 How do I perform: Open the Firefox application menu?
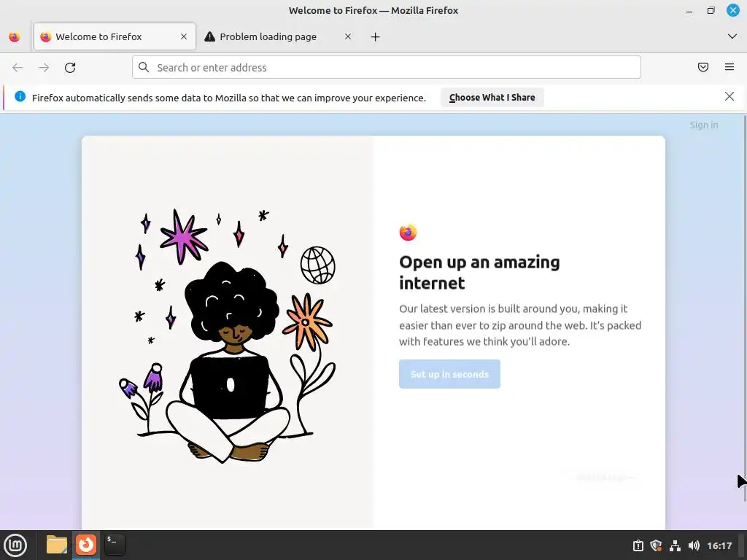click(x=729, y=67)
